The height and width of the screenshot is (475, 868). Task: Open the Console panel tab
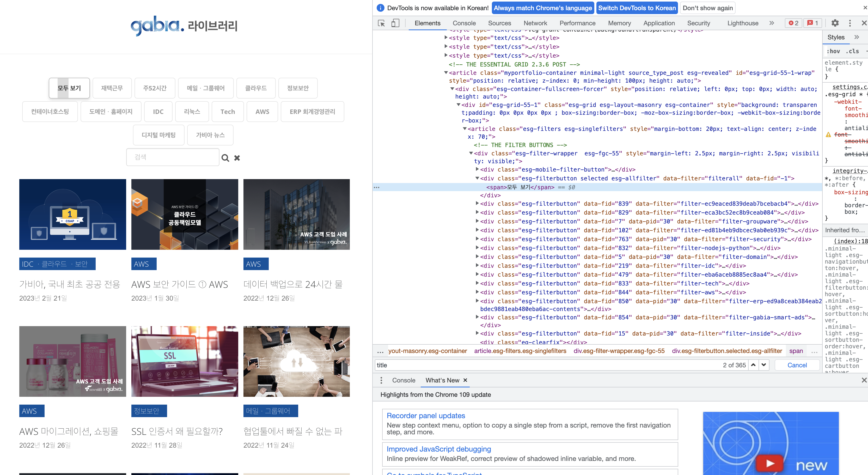464,23
